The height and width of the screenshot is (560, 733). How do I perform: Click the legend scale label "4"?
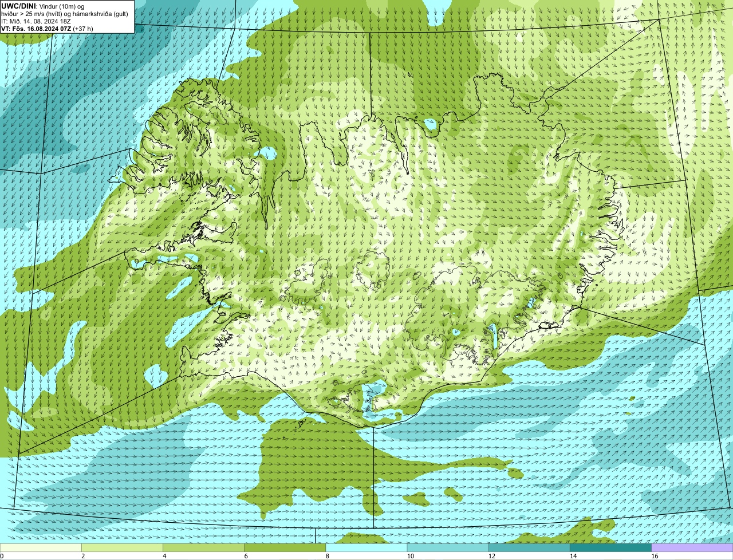click(x=164, y=556)
